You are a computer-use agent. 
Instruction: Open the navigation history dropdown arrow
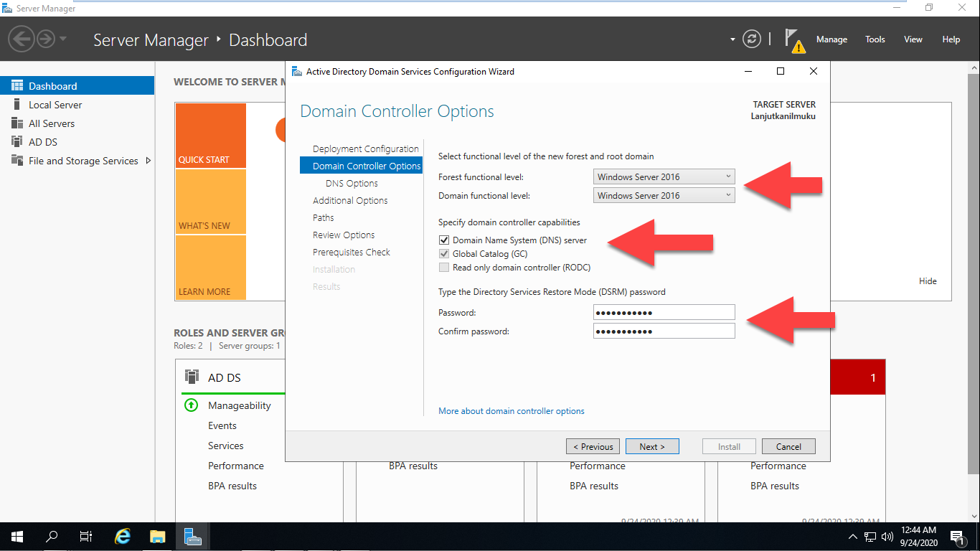[x=63, y=39]
